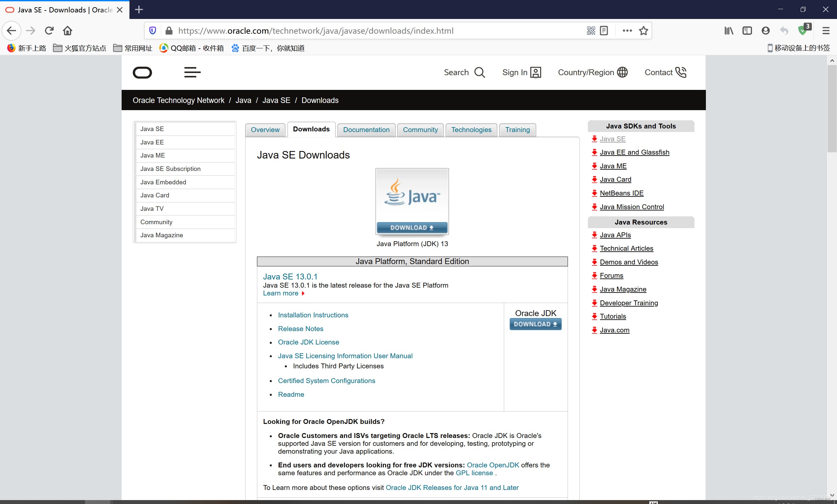Switch to the Overview tab
The height and width of the screenshot is (504, 837).
pyautogui.click(x=265, y=130)
